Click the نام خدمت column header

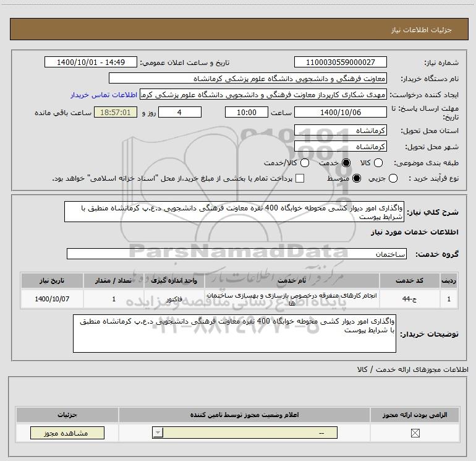pyautogui.click(x=292, y=280)
